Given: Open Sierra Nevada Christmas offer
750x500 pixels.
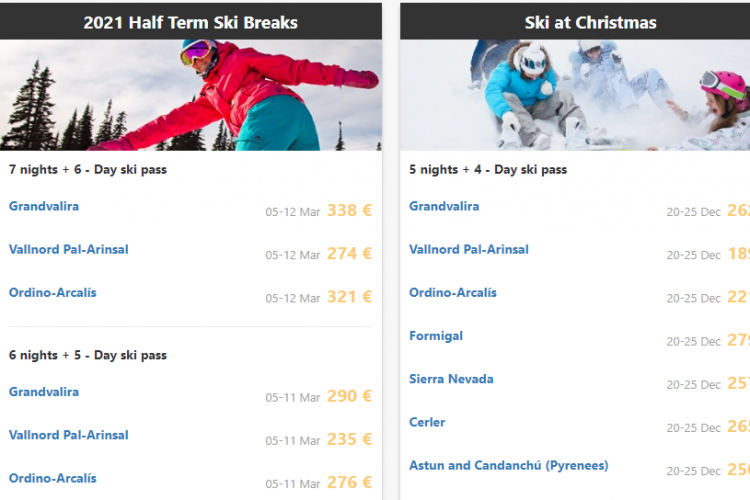Looking at the screenshot, I should tap(451, 379).
